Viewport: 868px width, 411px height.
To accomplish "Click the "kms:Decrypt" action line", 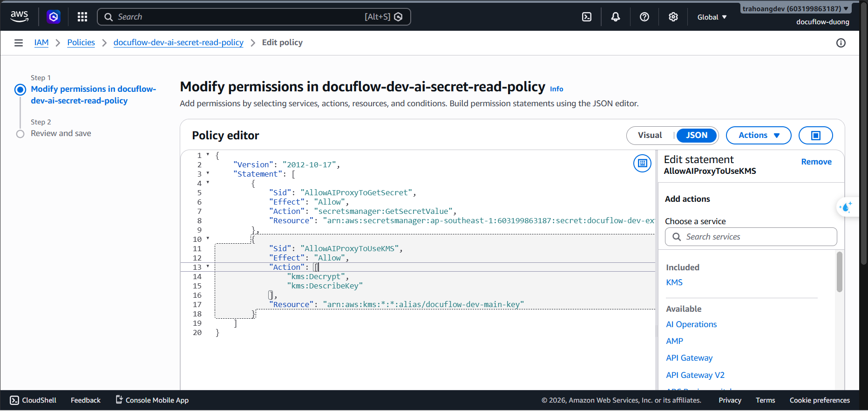I will 318,277.
